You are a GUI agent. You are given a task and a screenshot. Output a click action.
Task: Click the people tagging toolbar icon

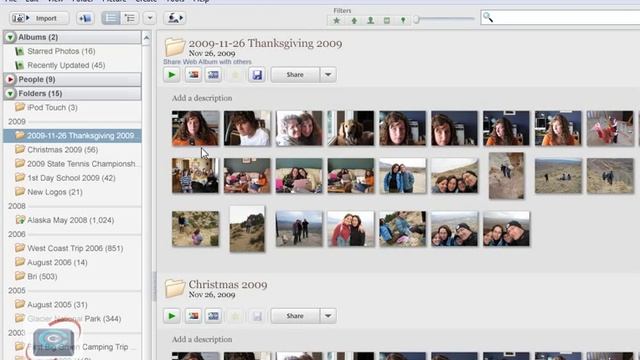[x=175, y=18]
